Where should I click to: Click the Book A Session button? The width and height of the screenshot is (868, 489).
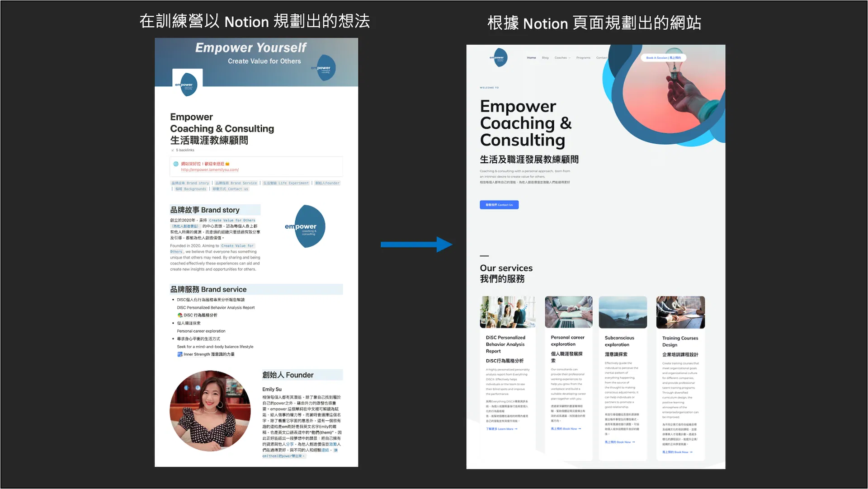click(x=663, y=58)
